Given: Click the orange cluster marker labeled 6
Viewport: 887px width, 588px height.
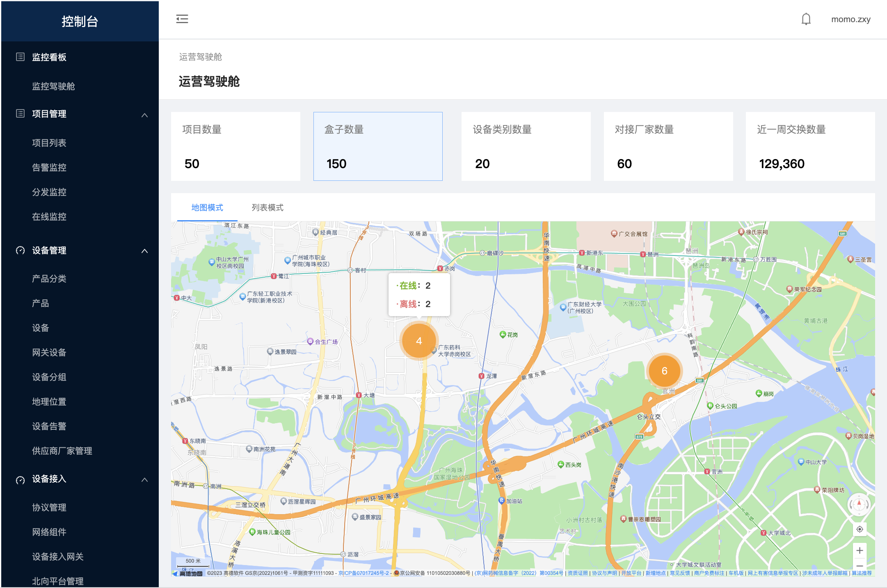Looking at the screenshot, I should tap(664, 371).
